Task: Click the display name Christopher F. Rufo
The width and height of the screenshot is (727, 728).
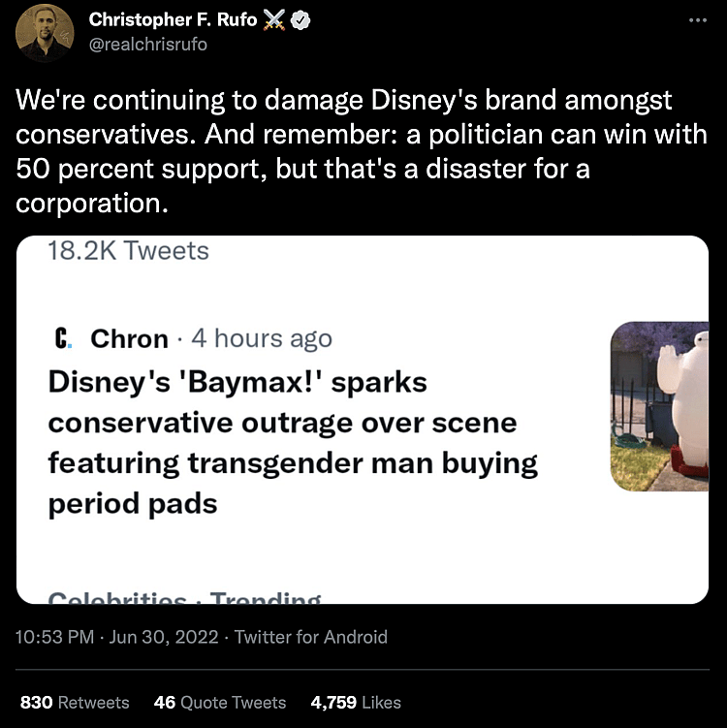Action: pyautogui.click(x=173, y=20)
